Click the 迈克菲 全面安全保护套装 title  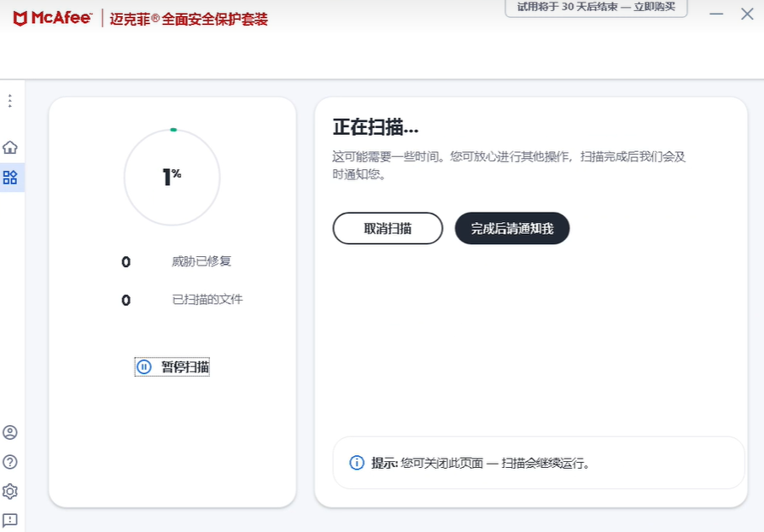pyautogui.click(x=189, y=19)
